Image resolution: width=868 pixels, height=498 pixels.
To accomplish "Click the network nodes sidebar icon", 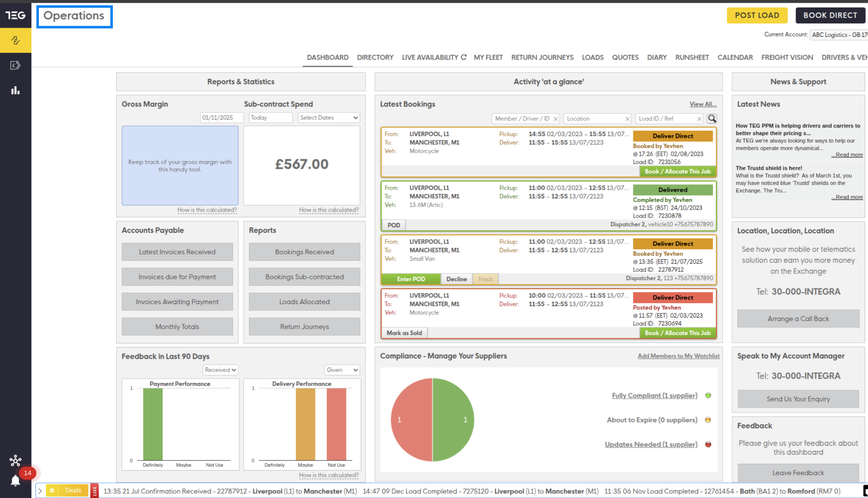I will pyautogui.click(x=15, y=461).
